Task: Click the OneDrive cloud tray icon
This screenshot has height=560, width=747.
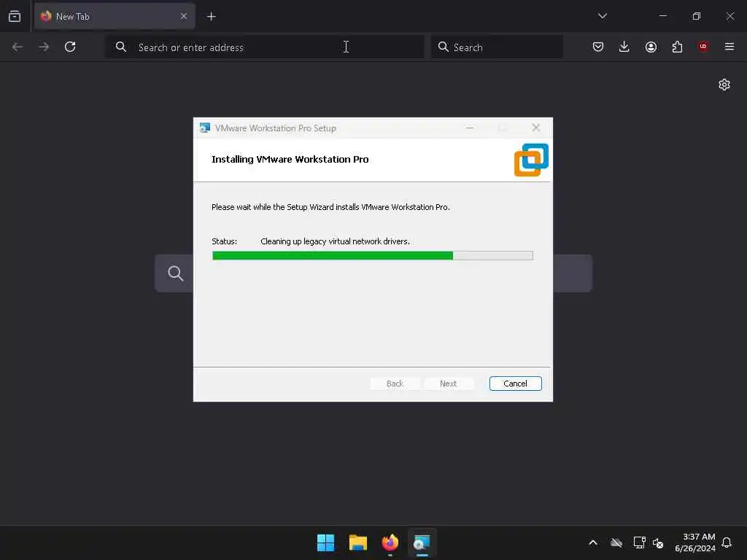Action: tap(616, 542)
